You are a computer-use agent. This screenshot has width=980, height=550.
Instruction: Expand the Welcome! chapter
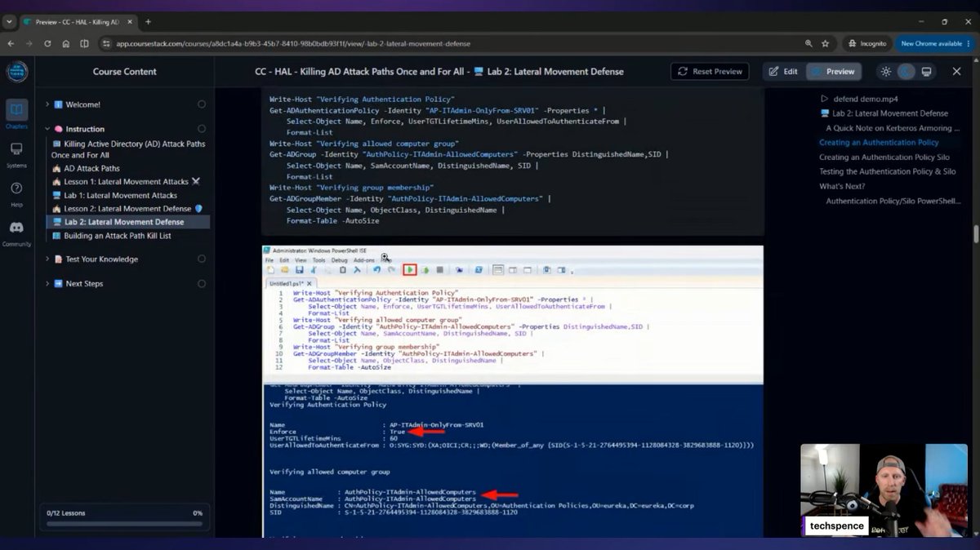[47, 104]
